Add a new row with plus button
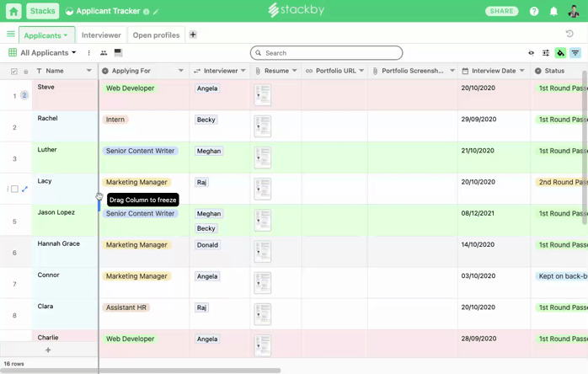588x374 pixels. (x=48, y=350)
